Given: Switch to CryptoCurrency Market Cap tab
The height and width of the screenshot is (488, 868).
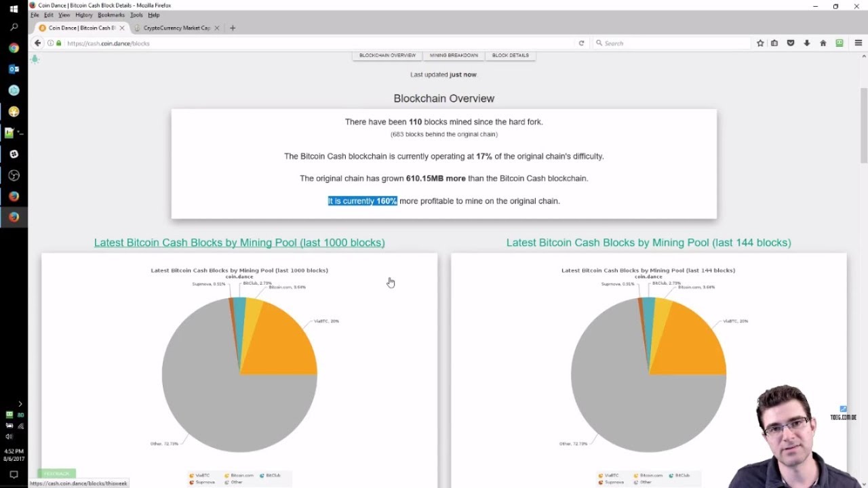Looking at the screenshot, I should 176,28.
